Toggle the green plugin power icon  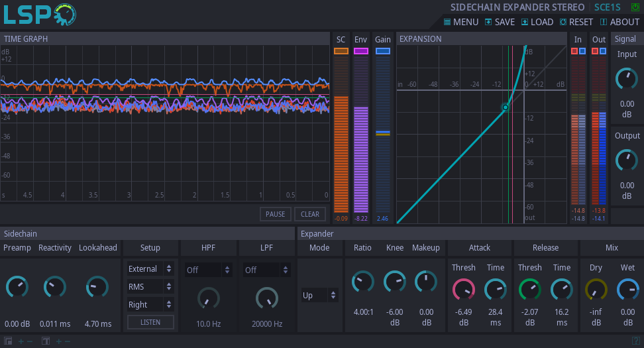coord(635,7)
